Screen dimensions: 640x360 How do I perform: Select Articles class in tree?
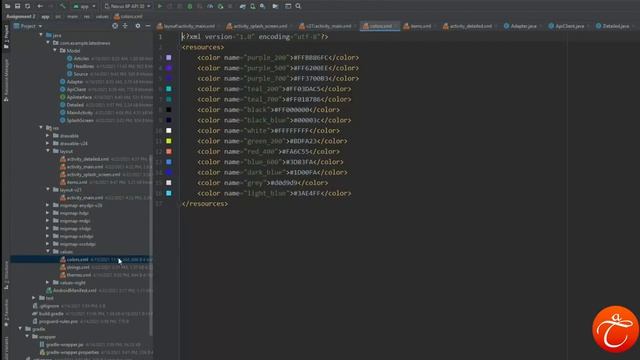tap(81, 58)
